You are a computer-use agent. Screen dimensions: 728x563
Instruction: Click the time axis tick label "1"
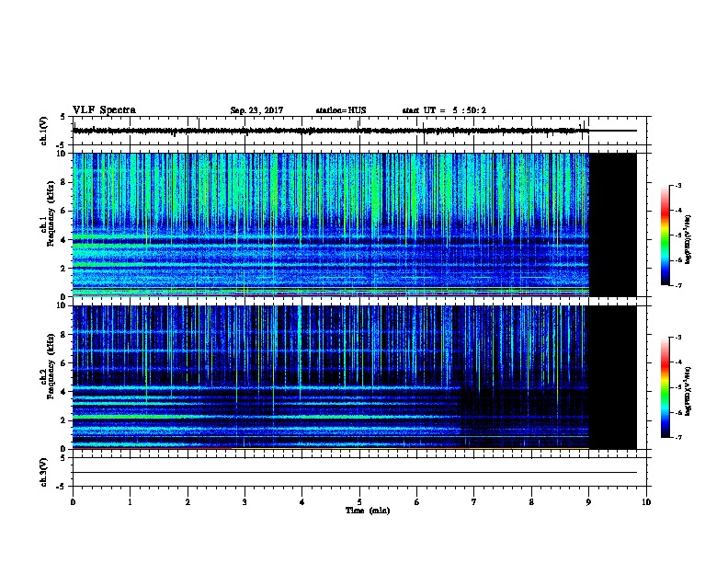tap(130, 502)
